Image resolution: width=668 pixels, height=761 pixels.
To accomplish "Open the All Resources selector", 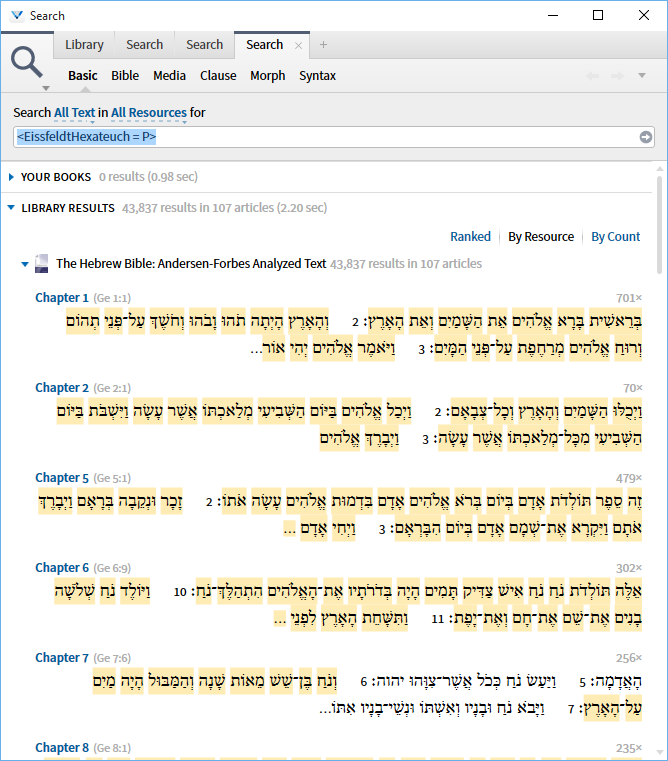I will (149, 113).
